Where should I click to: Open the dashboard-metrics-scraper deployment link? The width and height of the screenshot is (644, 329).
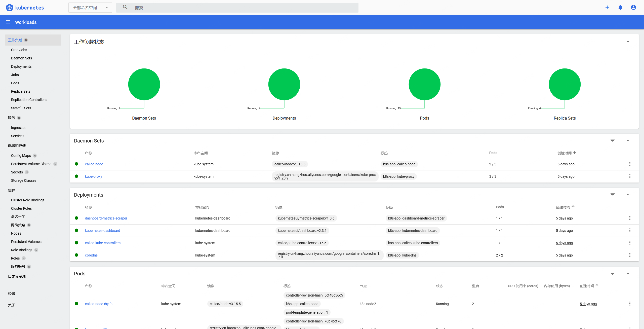pos(106,218)
